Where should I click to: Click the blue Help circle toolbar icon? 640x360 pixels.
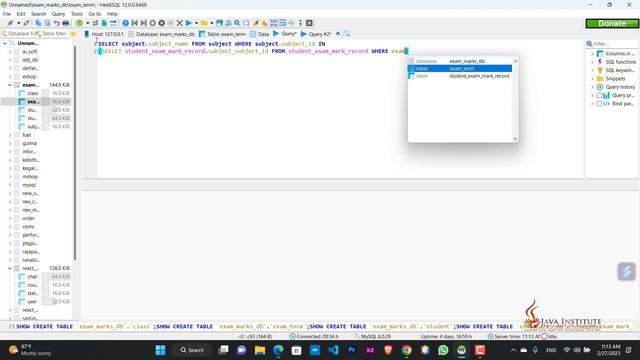126,23
